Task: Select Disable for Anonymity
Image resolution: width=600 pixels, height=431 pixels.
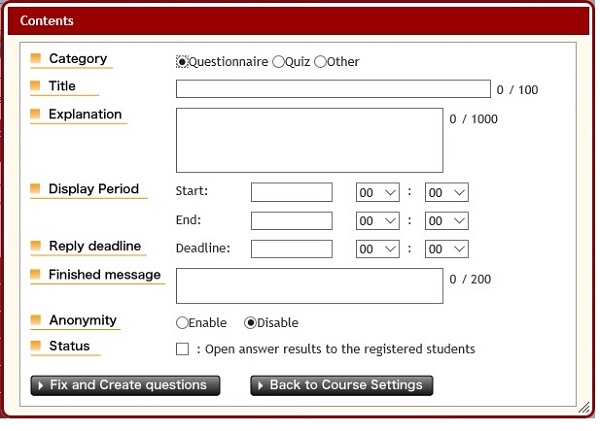Action: 250,323
